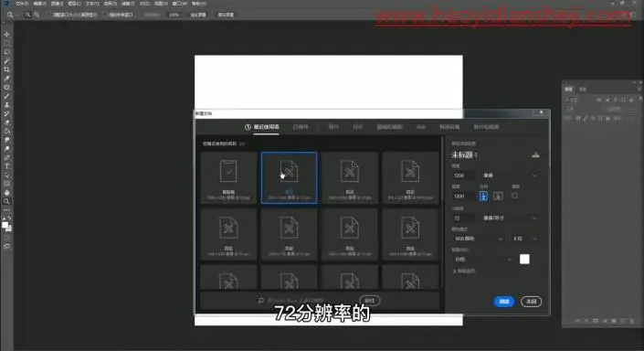Switch to 已保存 Saved tab
The image size is (644, 351).
tap(301, 127)
